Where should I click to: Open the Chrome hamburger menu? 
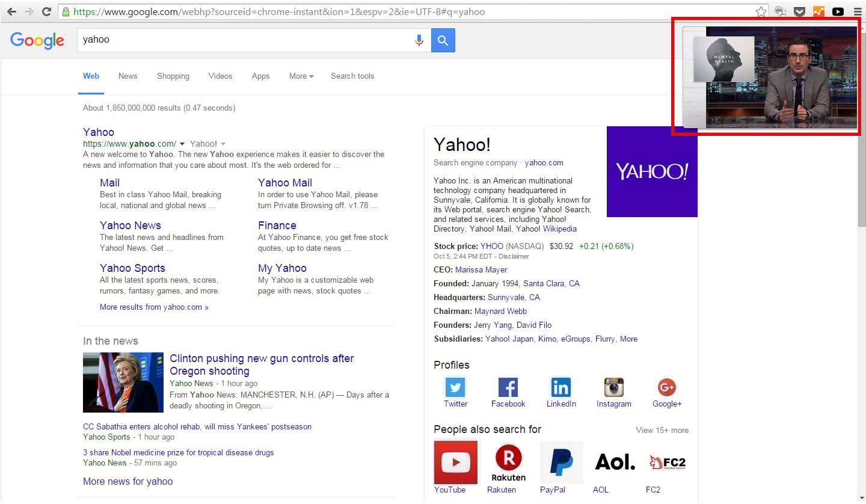(857, 11)
